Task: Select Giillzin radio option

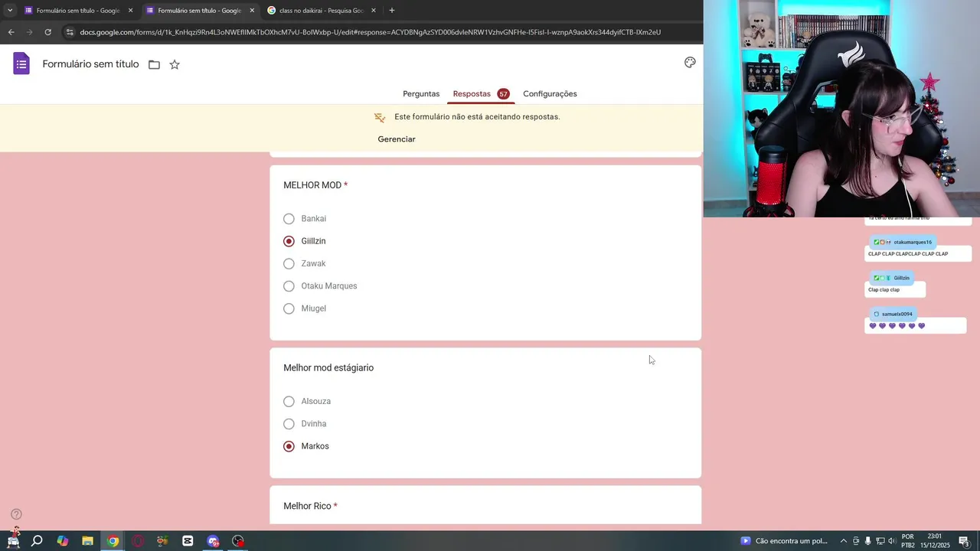Action: pyautogui.click(x=289, y=241)
